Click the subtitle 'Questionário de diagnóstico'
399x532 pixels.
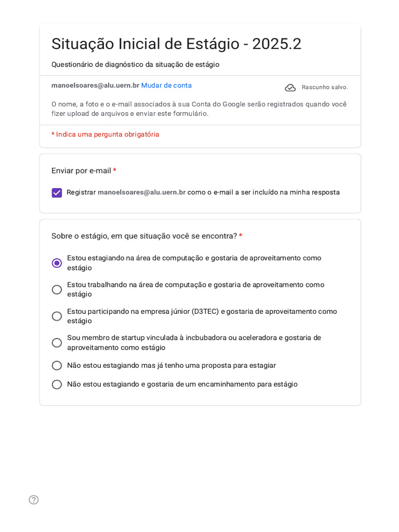(136, 64)
